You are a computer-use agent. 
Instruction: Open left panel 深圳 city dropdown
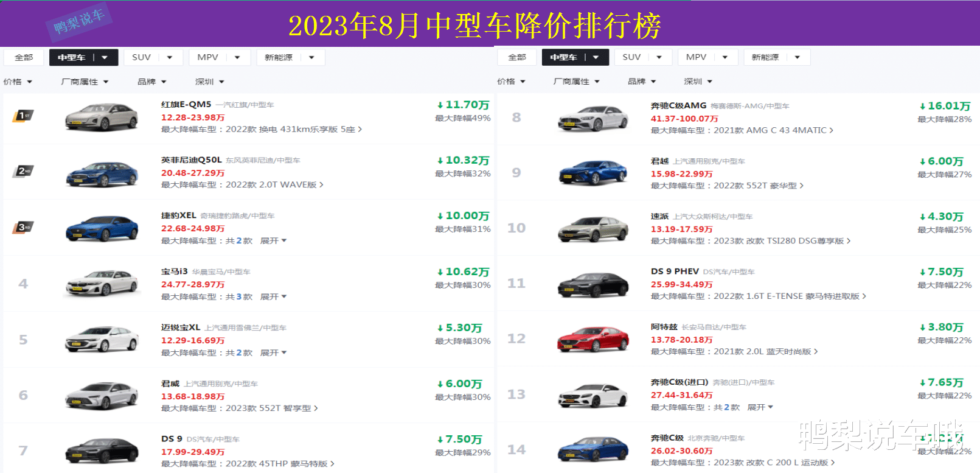pos(210,82)
